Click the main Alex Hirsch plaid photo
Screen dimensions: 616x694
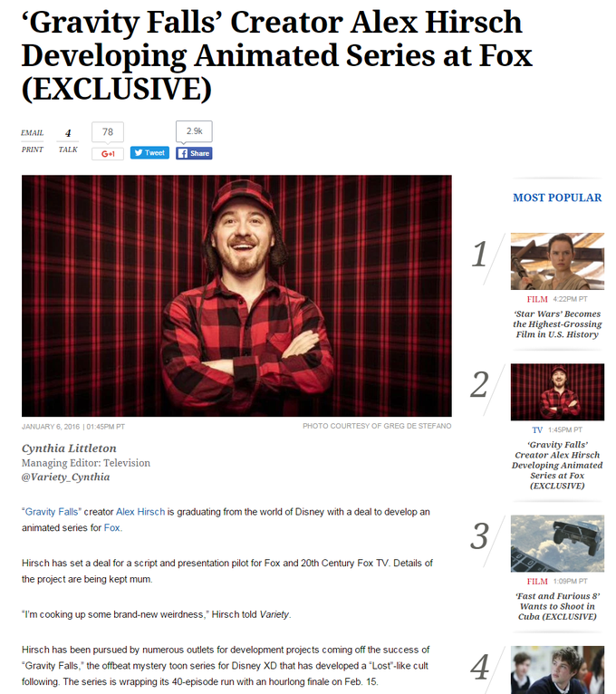[x=236, y=295]
